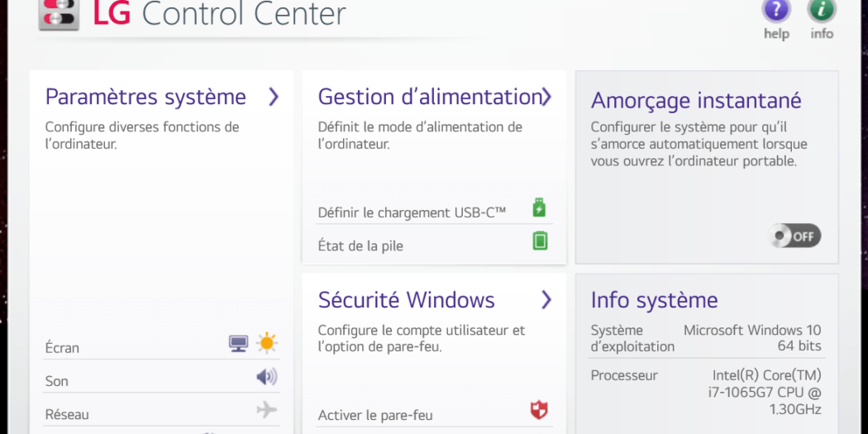Click the purple help question mark icon
Screen dimensions: 868x434
[776, 11]
